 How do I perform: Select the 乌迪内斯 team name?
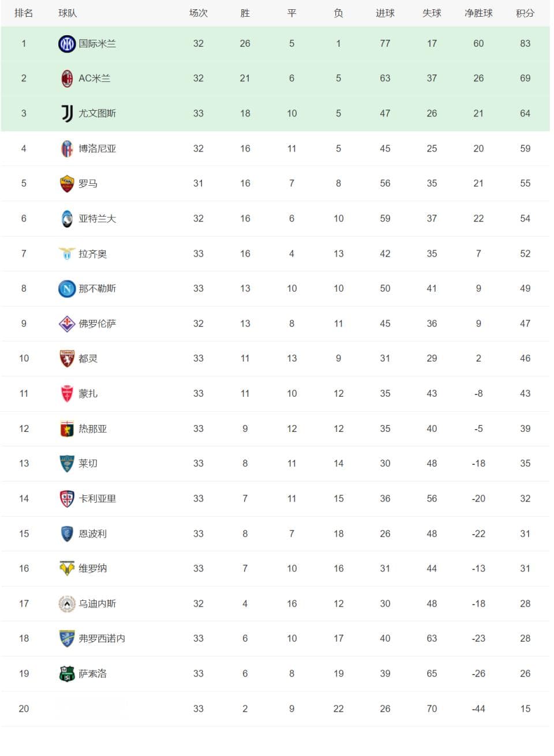98,603
